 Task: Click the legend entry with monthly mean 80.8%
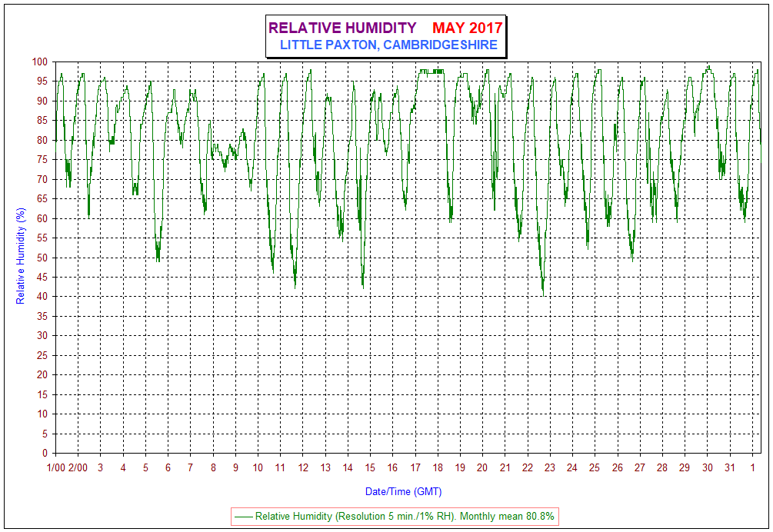click(395, 516)
